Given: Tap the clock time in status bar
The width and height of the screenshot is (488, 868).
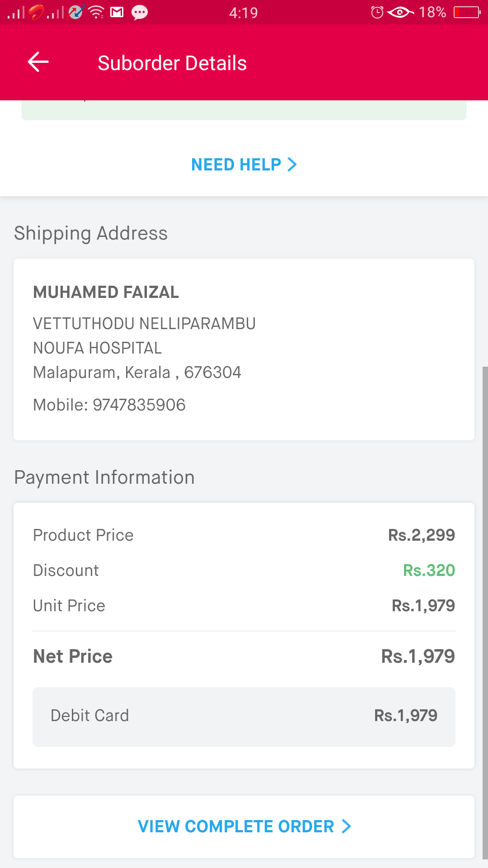Looking at the screenshot, I should pos(244,13).
